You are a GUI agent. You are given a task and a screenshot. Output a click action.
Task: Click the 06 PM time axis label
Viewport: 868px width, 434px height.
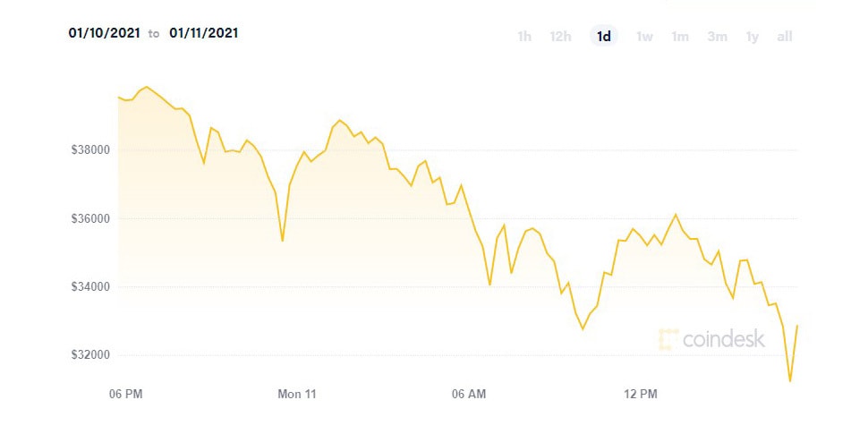125,394
